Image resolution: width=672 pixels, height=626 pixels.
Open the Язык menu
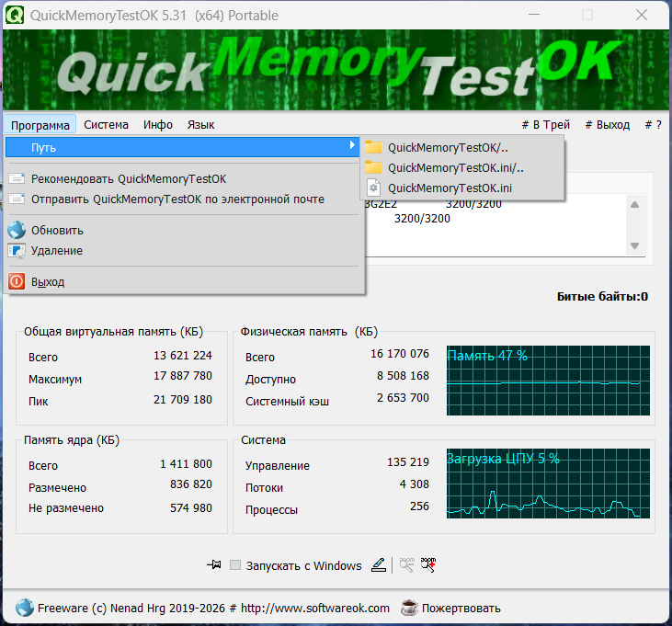click(200, 125)
